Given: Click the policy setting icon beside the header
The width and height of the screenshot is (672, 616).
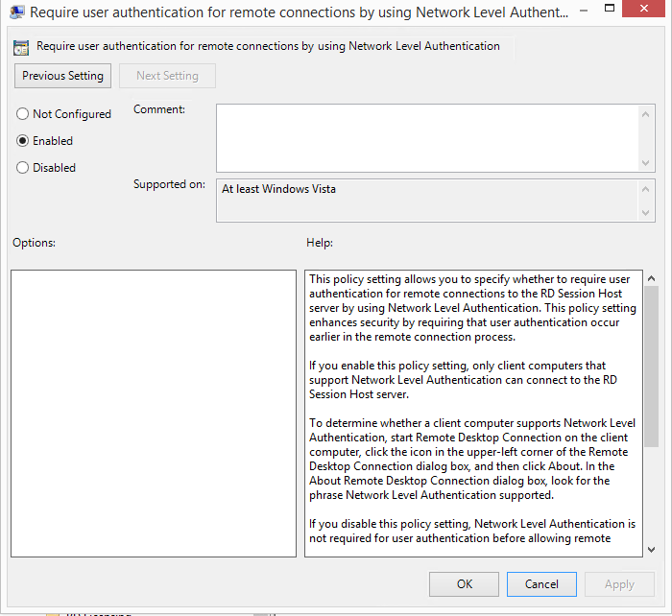Looking at the screenshot, I should click(22, 47).
